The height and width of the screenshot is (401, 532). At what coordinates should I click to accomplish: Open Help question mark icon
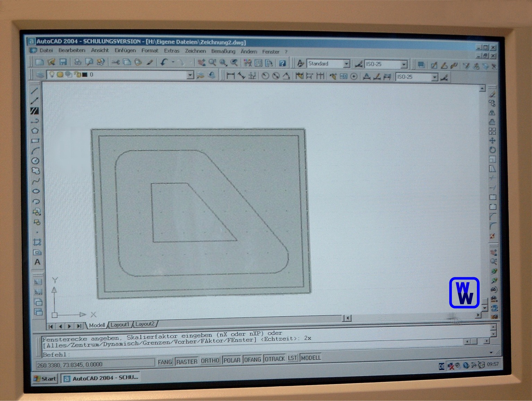click(282, 63)
